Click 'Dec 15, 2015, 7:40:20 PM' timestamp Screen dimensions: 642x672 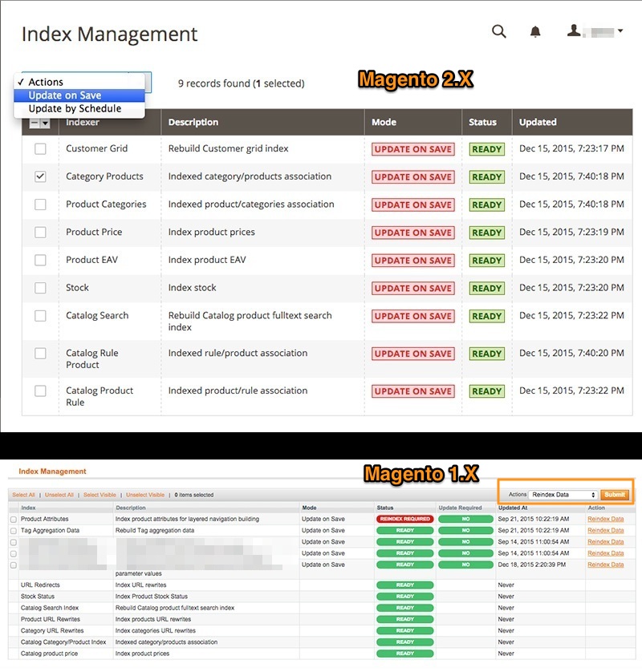pos(571,353)
